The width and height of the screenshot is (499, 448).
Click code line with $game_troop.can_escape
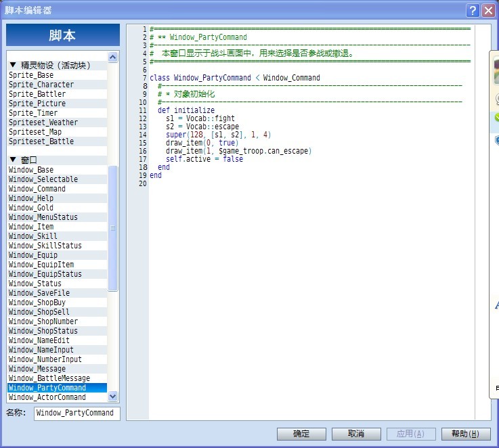(x=239, y=151)
